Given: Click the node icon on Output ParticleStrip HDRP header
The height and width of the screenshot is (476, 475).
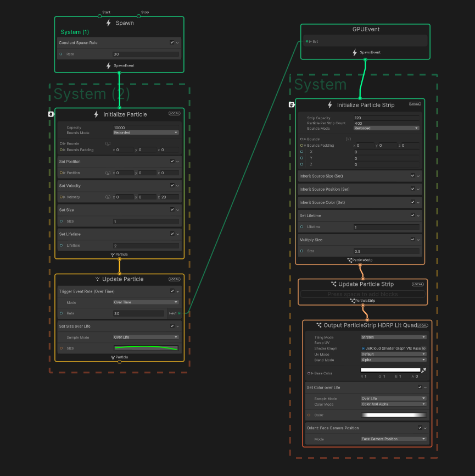Looking at the screenshot, I should pyautogui.click(x=319, y=325).
